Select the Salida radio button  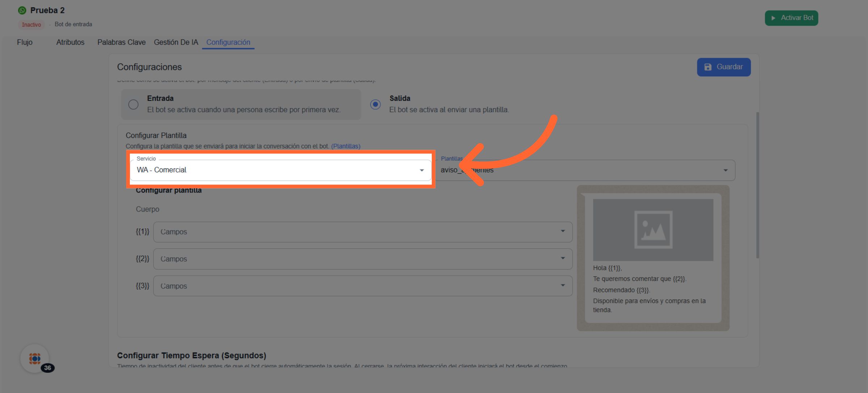pyautogui.click(x=375, y=105)
